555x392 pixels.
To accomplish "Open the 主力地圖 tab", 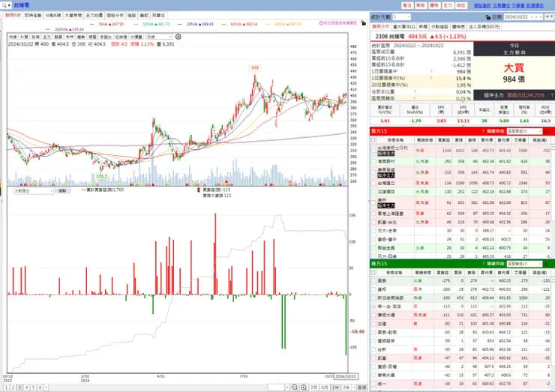I will tap(94, 15).
